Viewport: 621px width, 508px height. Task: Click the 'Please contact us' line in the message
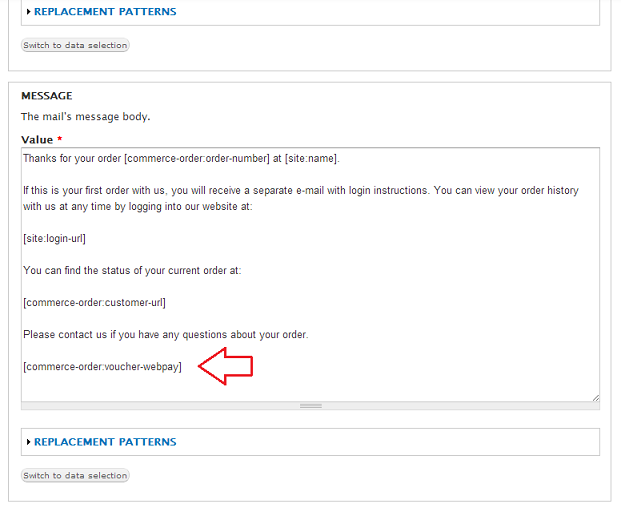165,334
